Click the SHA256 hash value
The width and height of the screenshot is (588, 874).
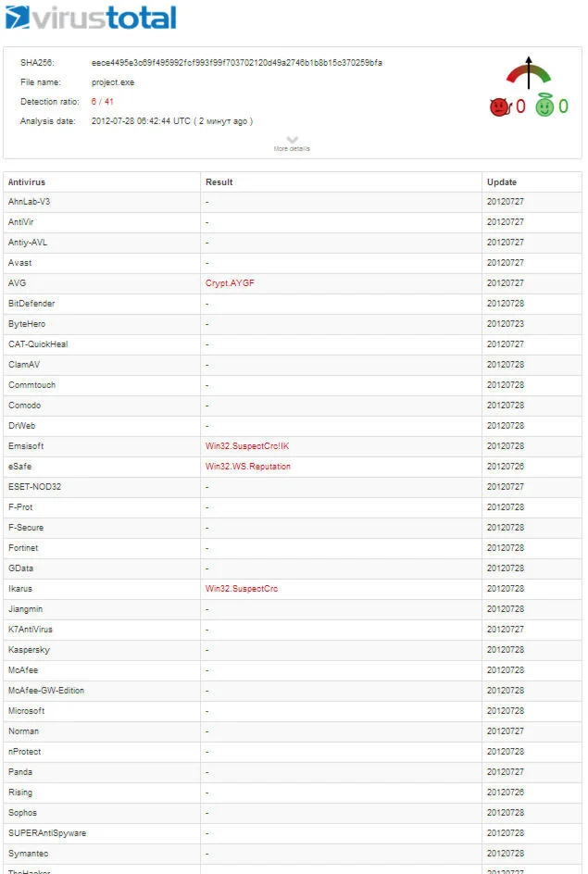pyautogui.click(x=237, y=63)
